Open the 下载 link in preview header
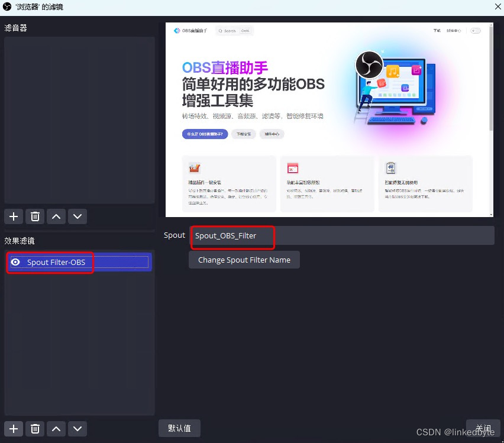The width and height of the screenshot is (504, 443). 437,31
